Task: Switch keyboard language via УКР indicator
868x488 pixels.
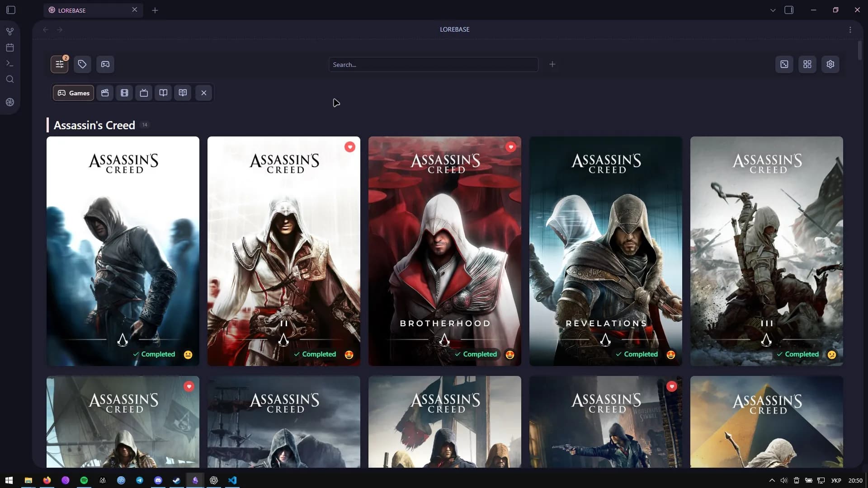Action: (836, 480)
